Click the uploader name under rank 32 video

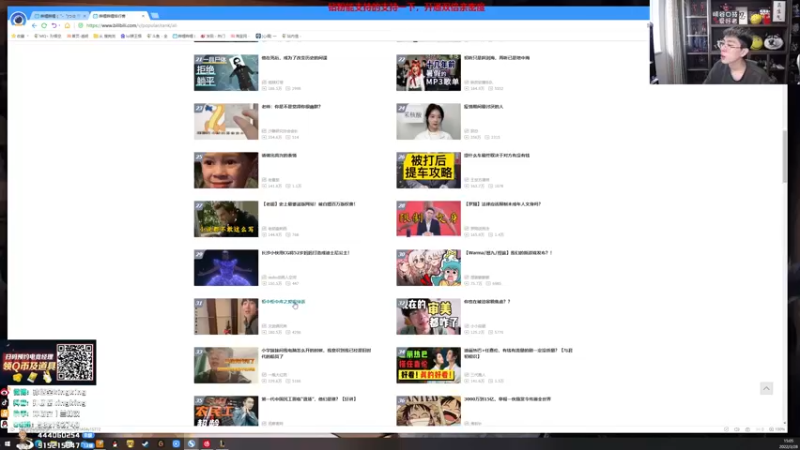coord(478,326)
